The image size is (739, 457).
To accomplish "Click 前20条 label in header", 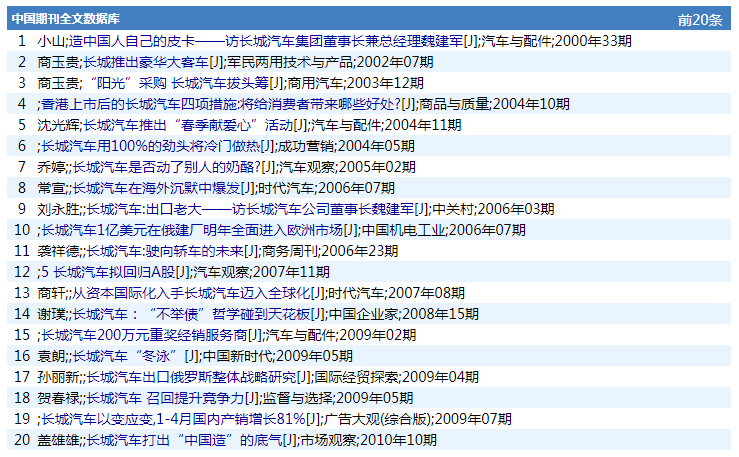I will click(x=700, y=20).
